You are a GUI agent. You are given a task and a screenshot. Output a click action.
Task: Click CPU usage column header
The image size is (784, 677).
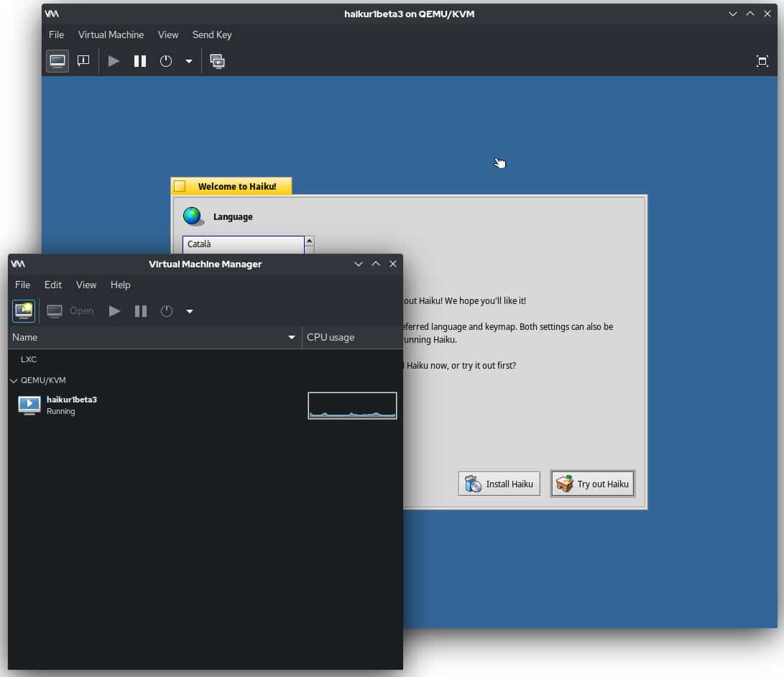(x=353, y=338)
